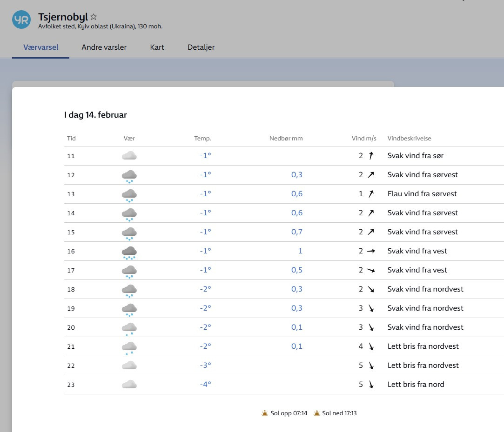504x432 pixels.
Task: Click the hour 20 time cell
Action: [x=71, y=328]
